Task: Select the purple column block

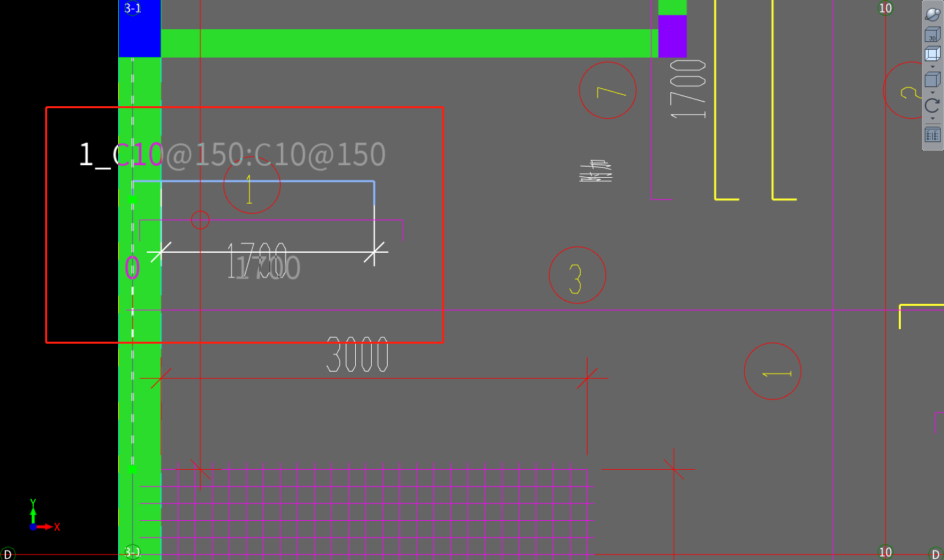Action: click(672, 36)
